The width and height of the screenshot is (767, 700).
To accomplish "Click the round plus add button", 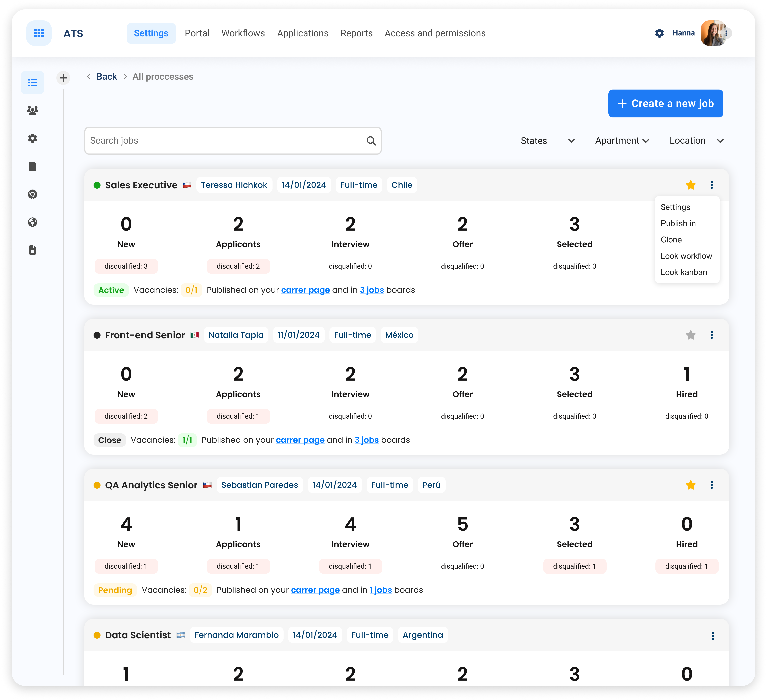I will [63, 78].
